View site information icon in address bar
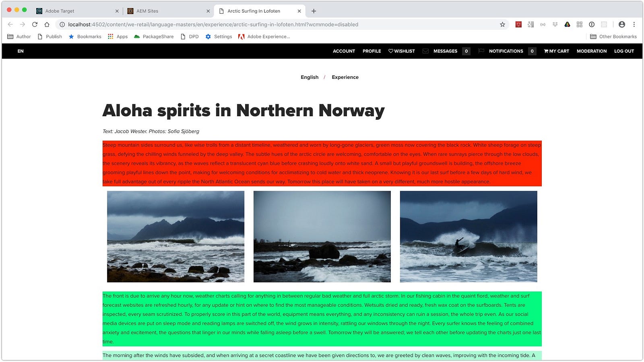This screenshot has height=362, width=644. click(62, 25)
